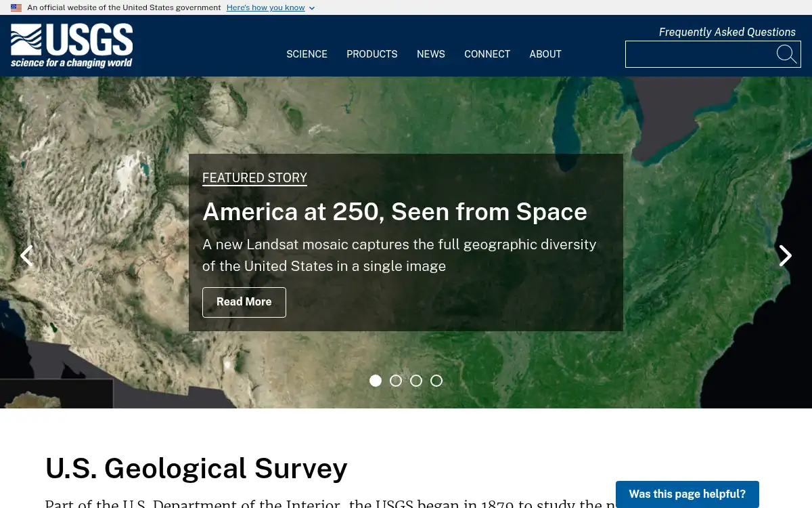Go to the previous carousel slide
This screenshot has width=812, height=508.
26,255
